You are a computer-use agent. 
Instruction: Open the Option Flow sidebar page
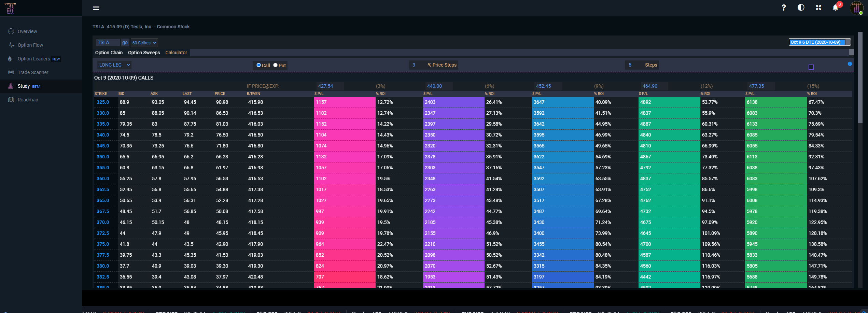pyautogui.click(x=30, y=45)
